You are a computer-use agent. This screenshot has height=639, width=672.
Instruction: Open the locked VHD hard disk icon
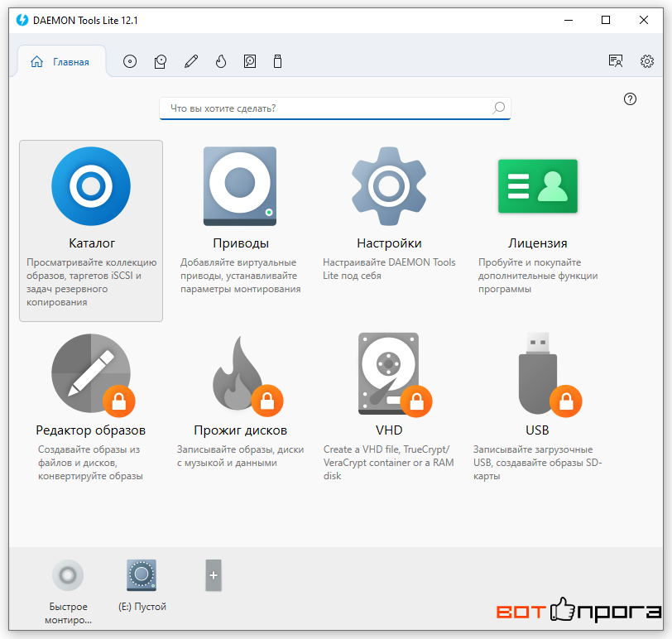pyautogui.click(x=395, y=374)
